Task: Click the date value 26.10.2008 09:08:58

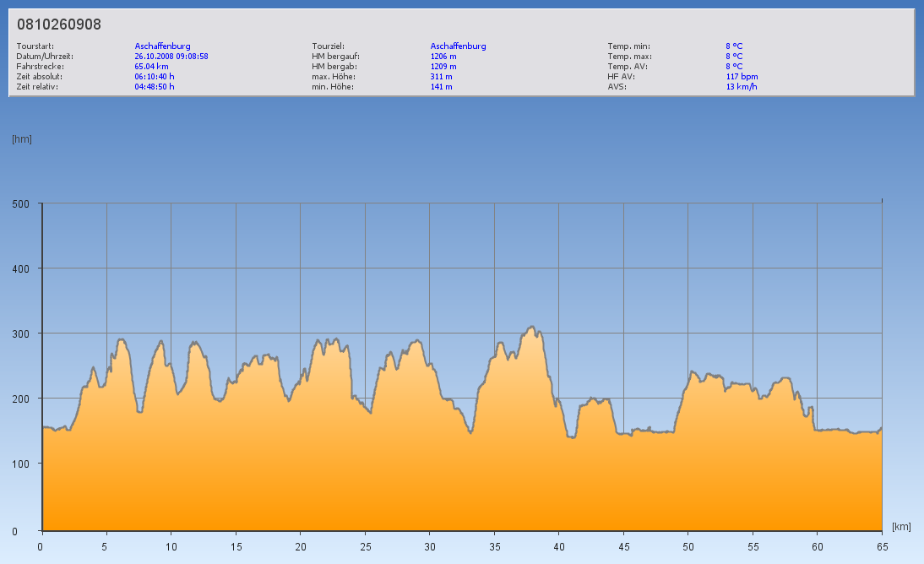Action: [x=171, y=56]
